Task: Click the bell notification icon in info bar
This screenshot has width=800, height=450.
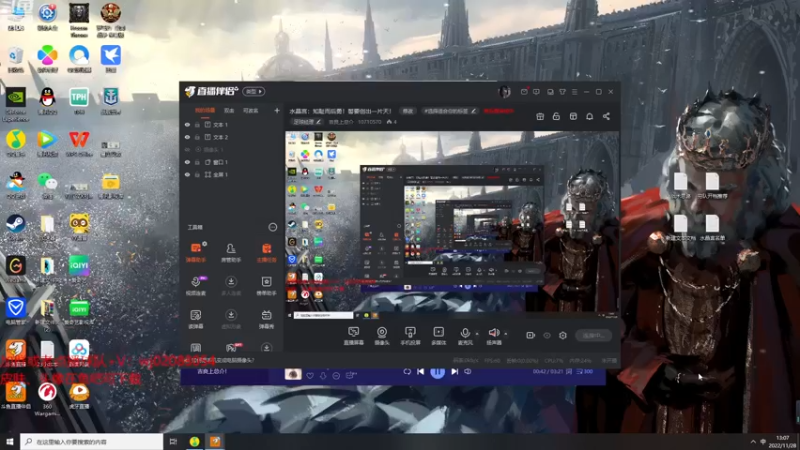Action: point(589,116)
